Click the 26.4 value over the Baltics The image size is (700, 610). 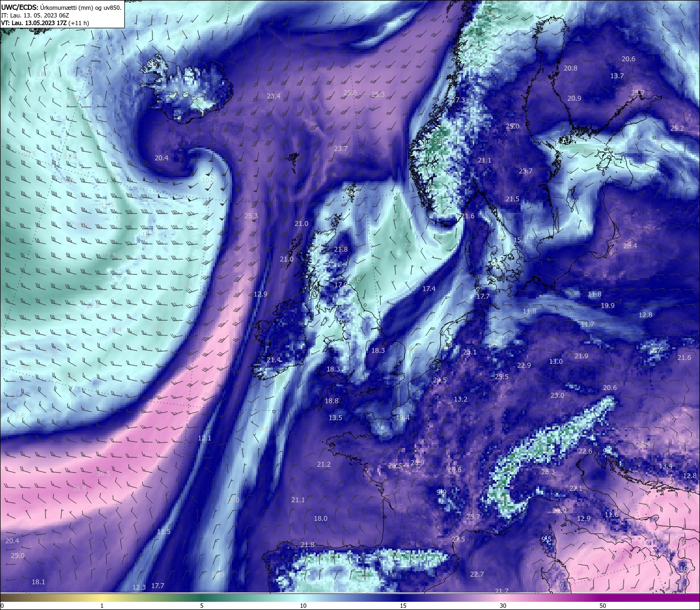pos(630,246)
